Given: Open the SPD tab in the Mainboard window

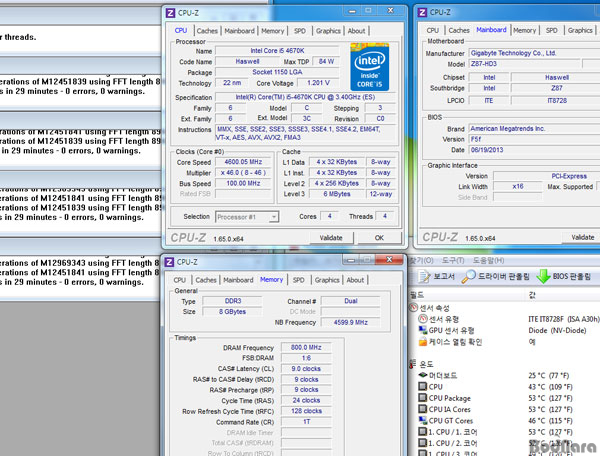Looking at the screenshot, I should [x=551, y=30].
